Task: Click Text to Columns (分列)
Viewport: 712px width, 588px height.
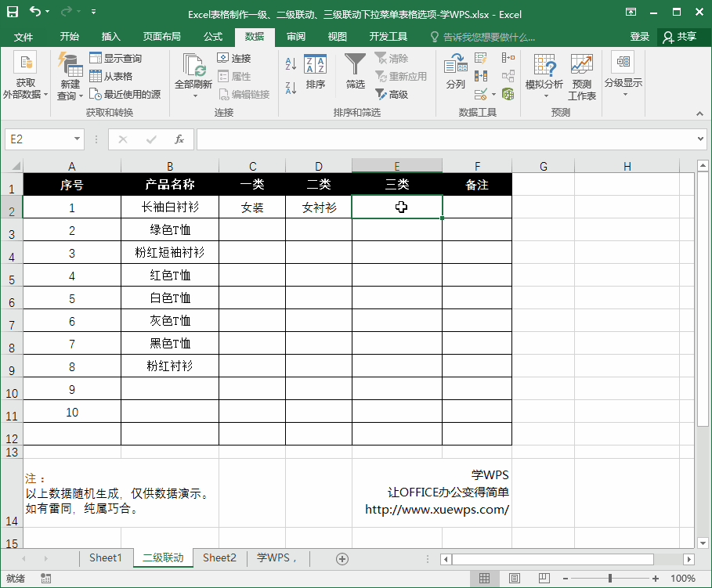Action: click(x=455, y=71)
